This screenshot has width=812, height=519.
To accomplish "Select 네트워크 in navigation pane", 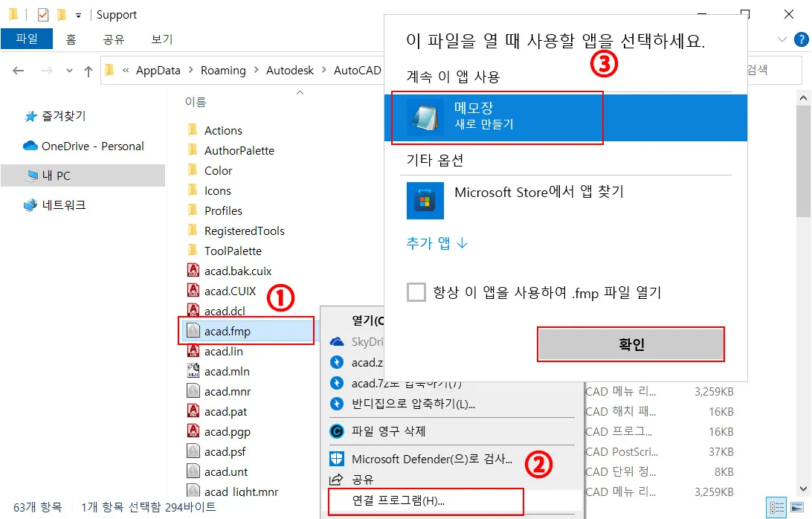I will (55, 205).
